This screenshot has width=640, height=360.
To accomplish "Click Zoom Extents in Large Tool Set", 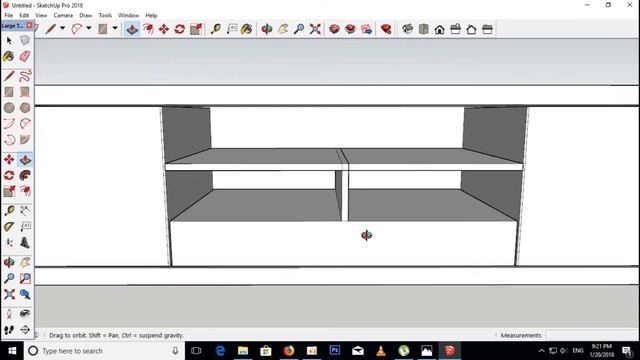I will click(x=9, y=294).
